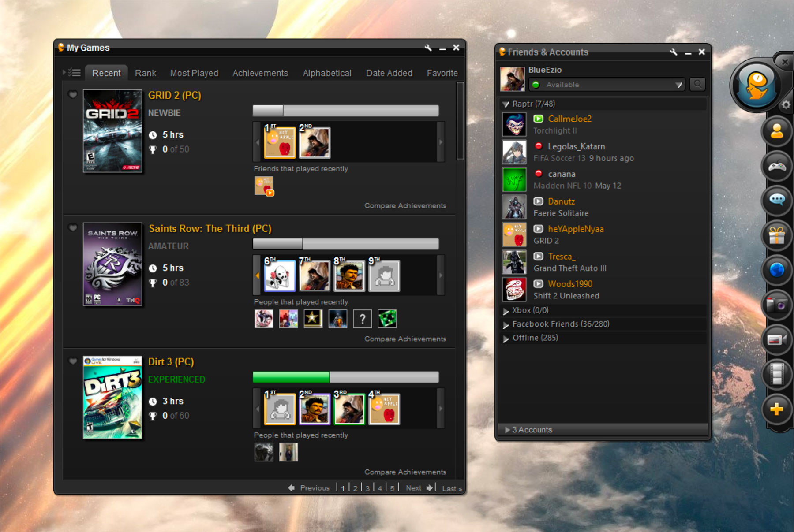Show next GRID 2 leaderboard friends arrow
This screenshot has height=532, width=794.
[441, 142]
